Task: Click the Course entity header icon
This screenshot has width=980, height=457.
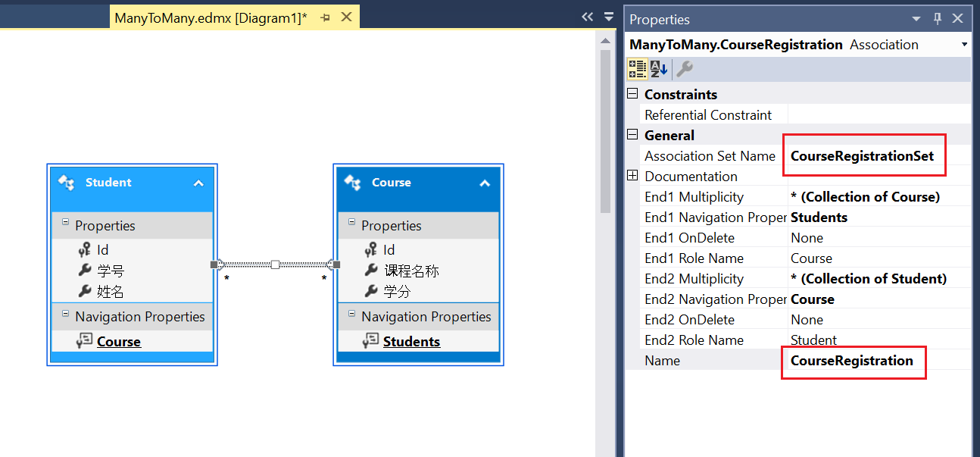Action: pos(353,183)
